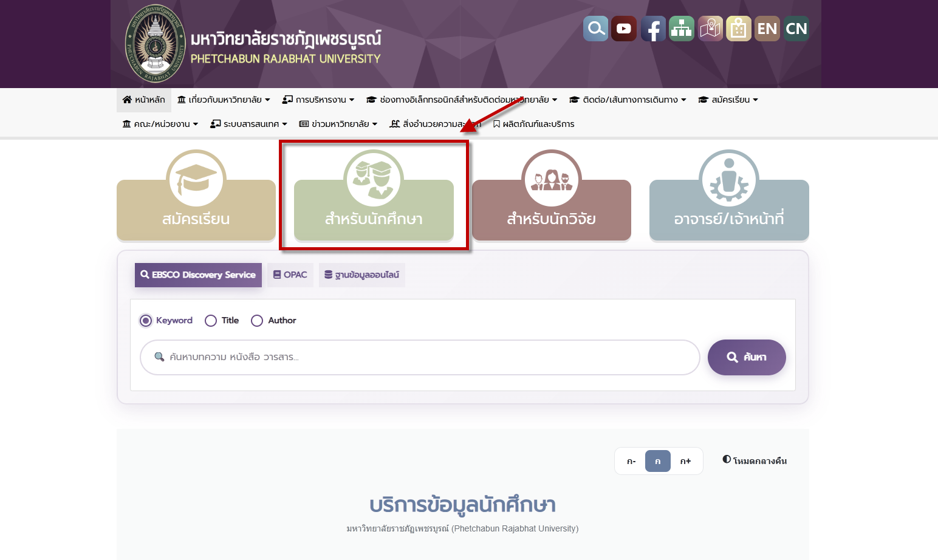Open the สมัครเรียน card
Viewport: 938px width, 560px height.
tap(196, 210)
